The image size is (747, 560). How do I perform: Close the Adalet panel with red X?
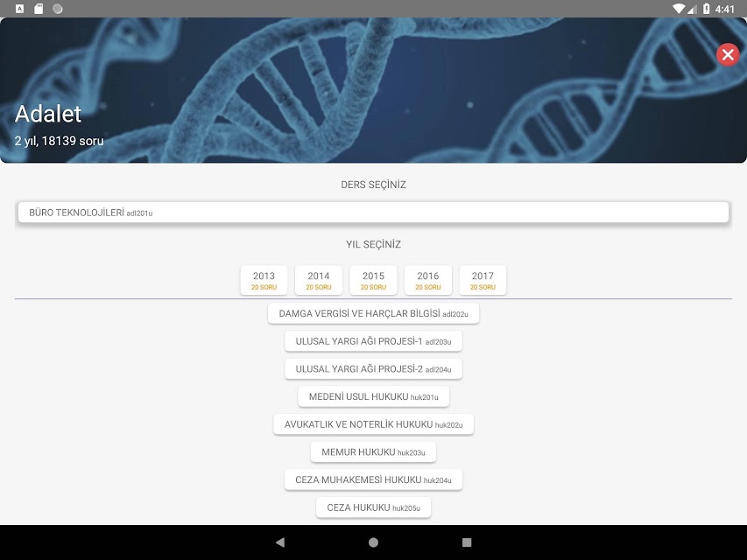728,55
